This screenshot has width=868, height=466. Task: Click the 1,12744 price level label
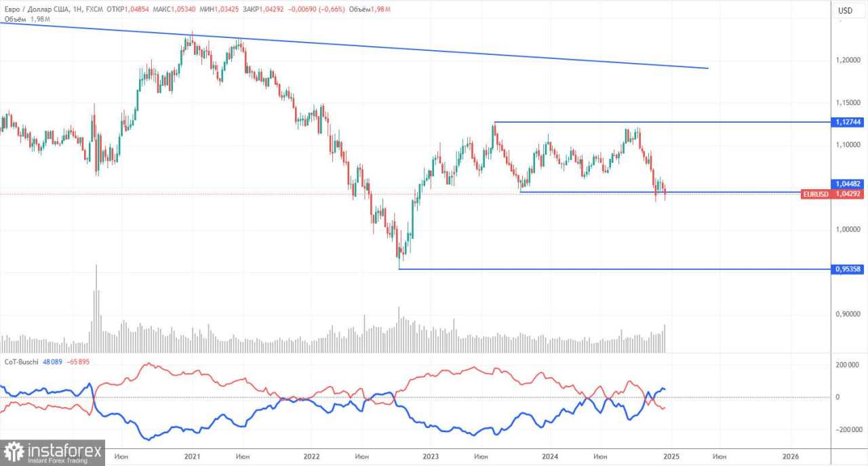pyautogui.click(x=848, y=122)
